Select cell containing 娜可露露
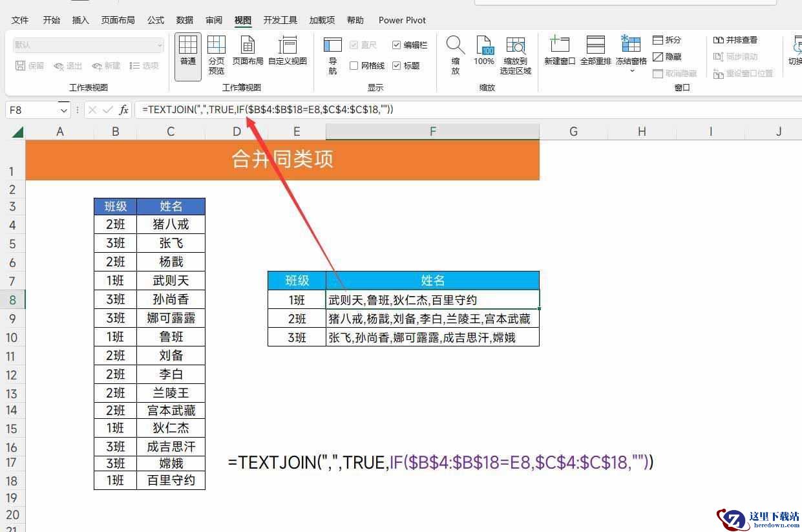The width and height of the screenshot is (802, 532). coord(171,318)
